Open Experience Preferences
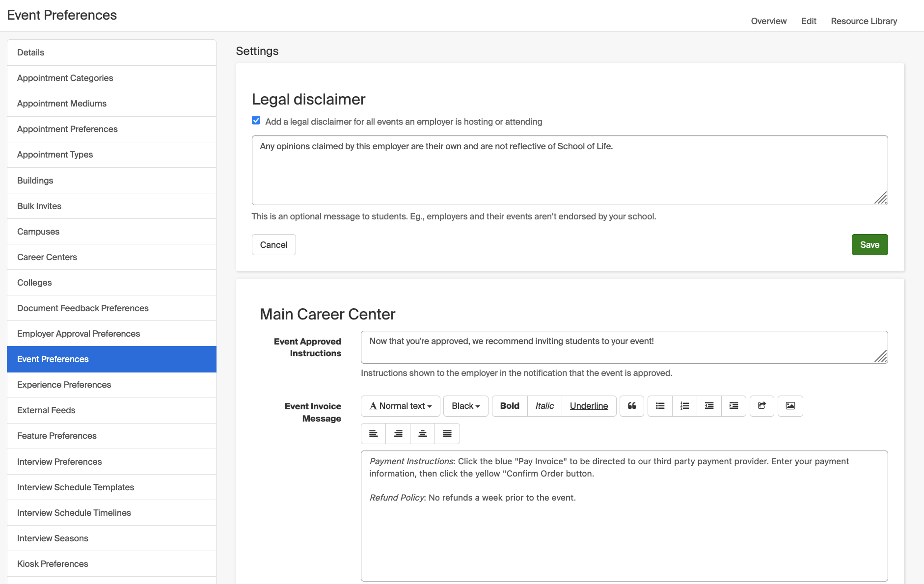924x584 pixels. tap(112, 385)
